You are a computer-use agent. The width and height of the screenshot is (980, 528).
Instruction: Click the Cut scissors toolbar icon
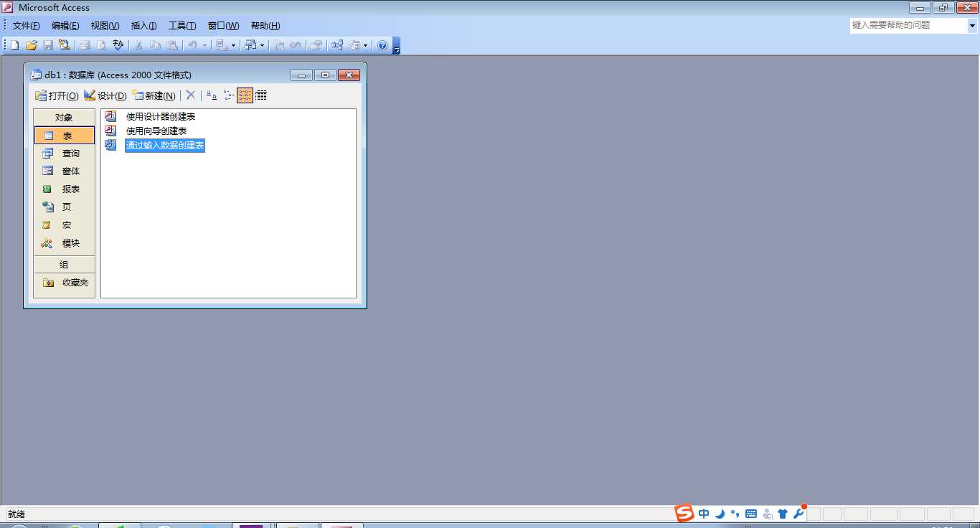pyautogui.click(x=138, y=45)
